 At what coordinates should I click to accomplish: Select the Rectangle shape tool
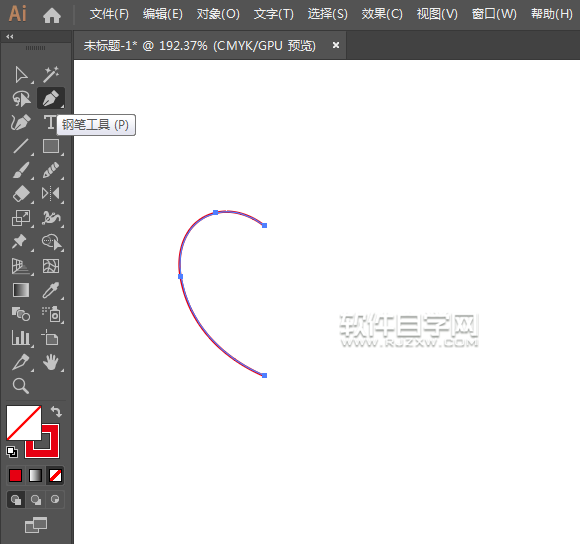point(51,146)
